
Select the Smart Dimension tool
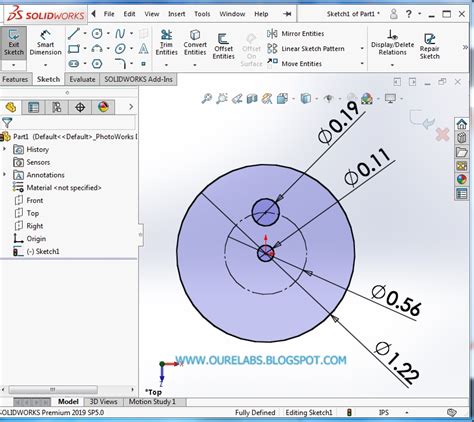[x=45, y=43]
